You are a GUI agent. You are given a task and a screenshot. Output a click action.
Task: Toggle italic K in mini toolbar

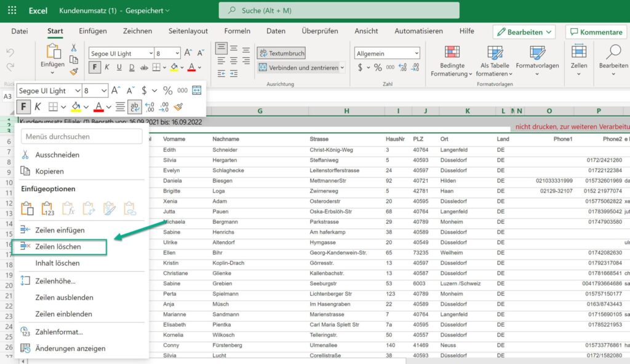click(x=38, y=106)
